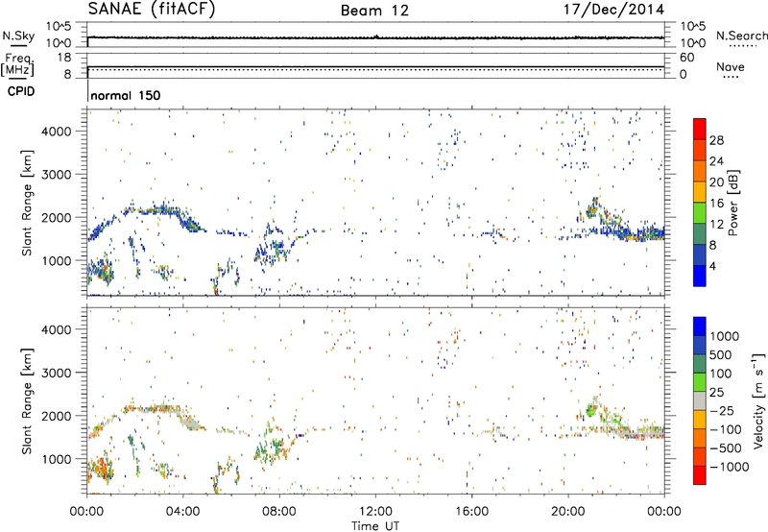Click the 'Beam 12' heading

[374, 11]
